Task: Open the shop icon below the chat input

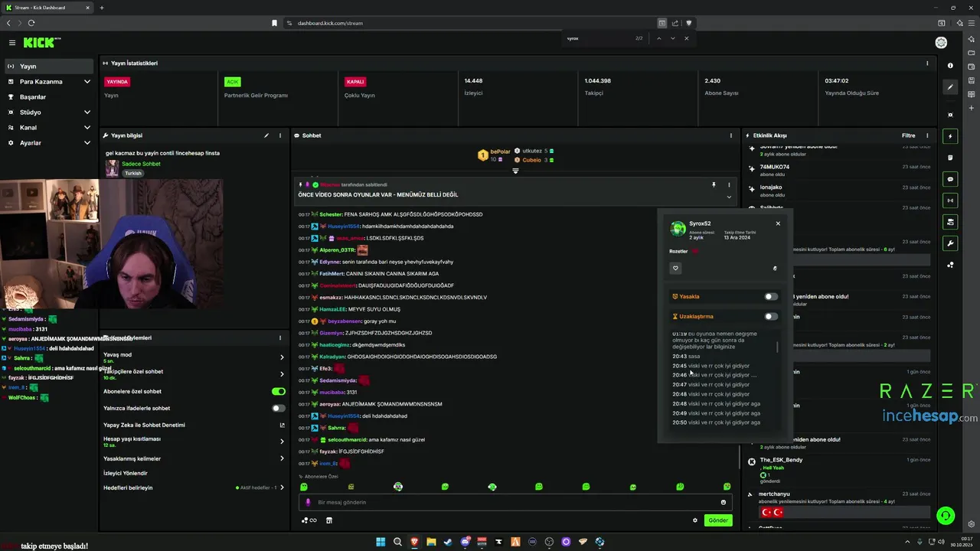Action: (329, 520)
